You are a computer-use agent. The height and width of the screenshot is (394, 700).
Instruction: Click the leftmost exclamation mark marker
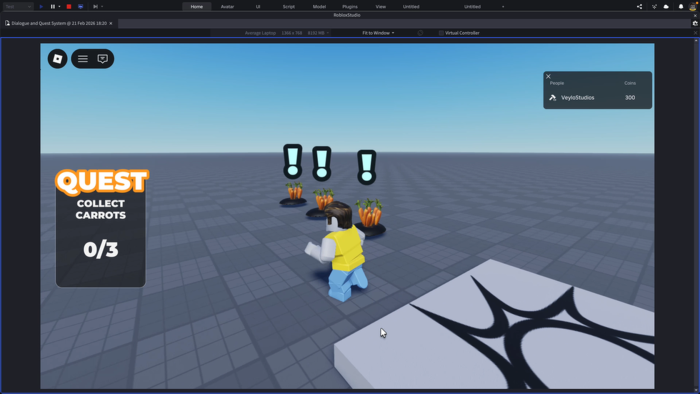click(293, 161)
